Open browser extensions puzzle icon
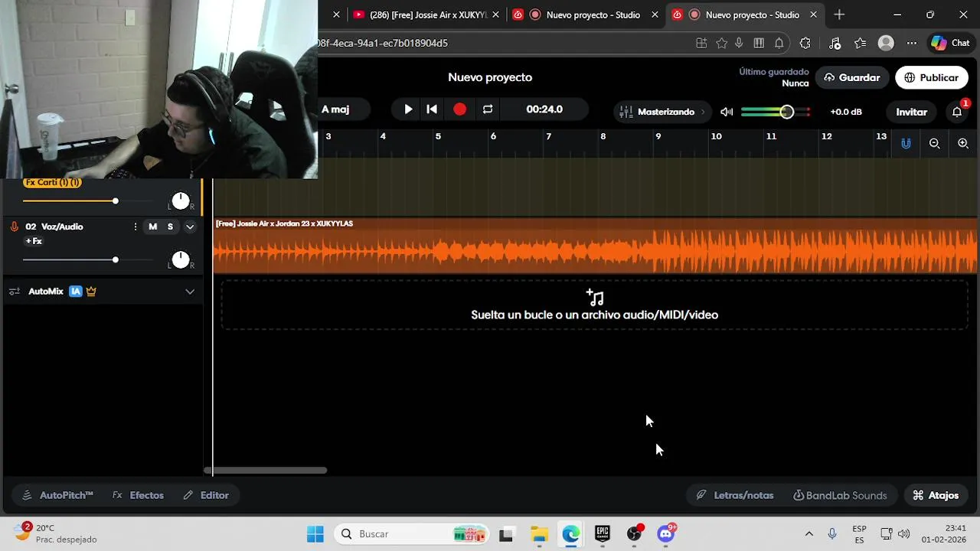Viewport: 980px width, 551px height. (x=805, y=43)
